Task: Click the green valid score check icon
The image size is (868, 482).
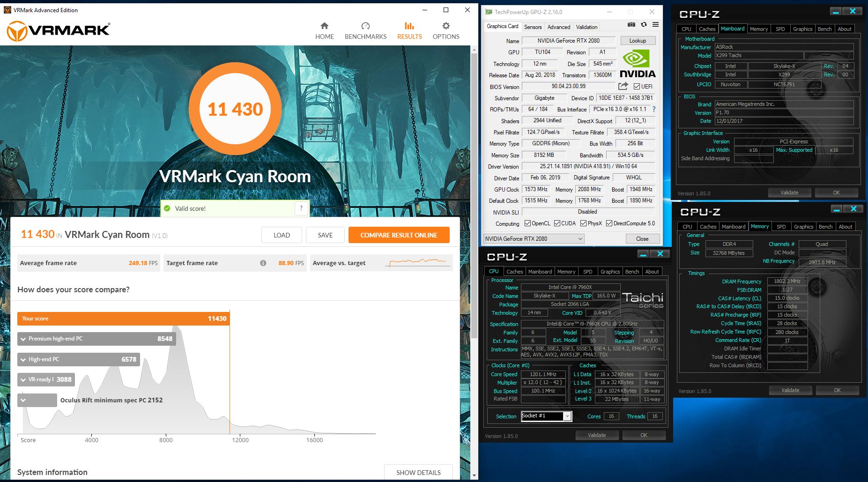Action: pos(167,208)
